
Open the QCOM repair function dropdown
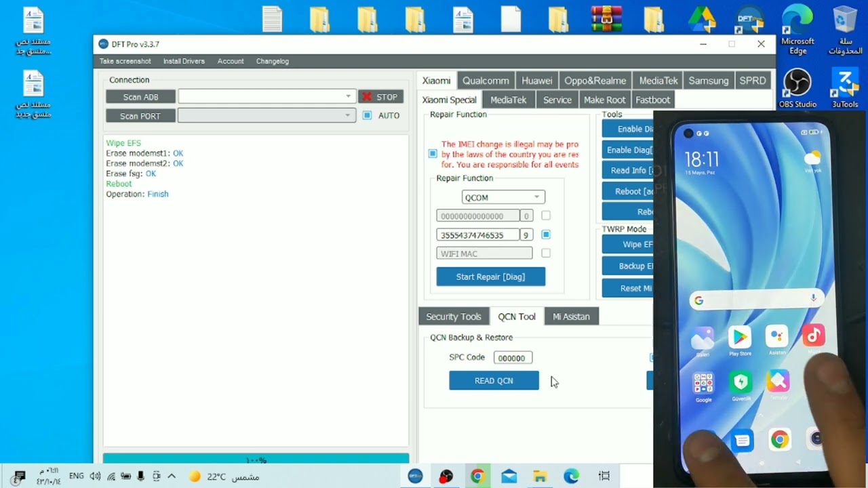503,197
